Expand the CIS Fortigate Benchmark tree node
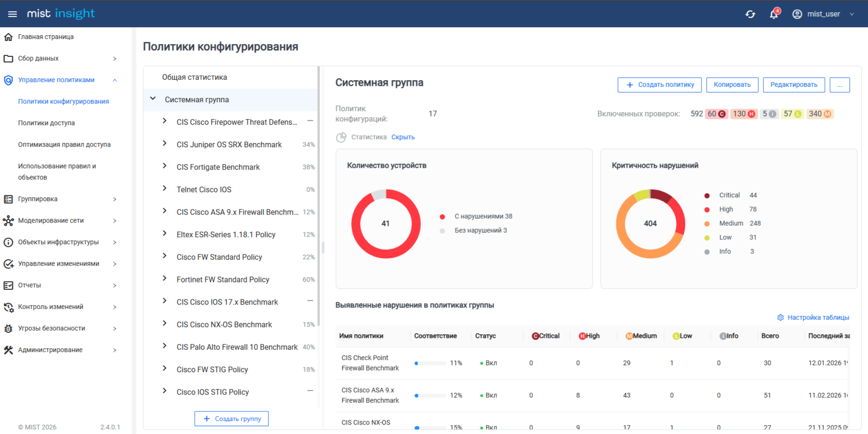Viewport: 868px width, 434px height. pos(164,166)
